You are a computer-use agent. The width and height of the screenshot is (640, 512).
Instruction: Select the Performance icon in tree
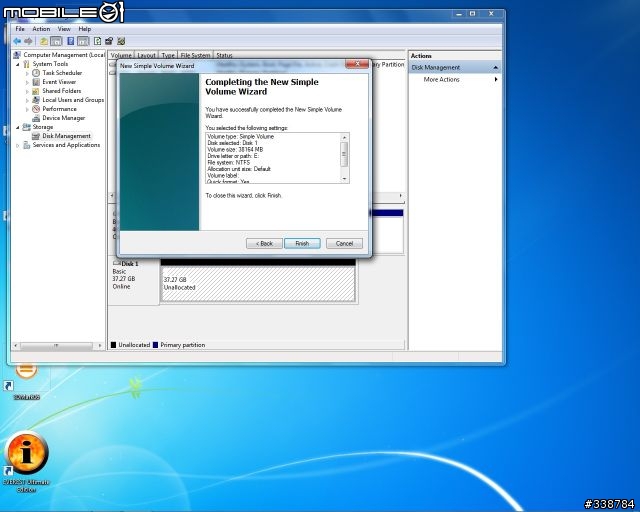point(36,109)
